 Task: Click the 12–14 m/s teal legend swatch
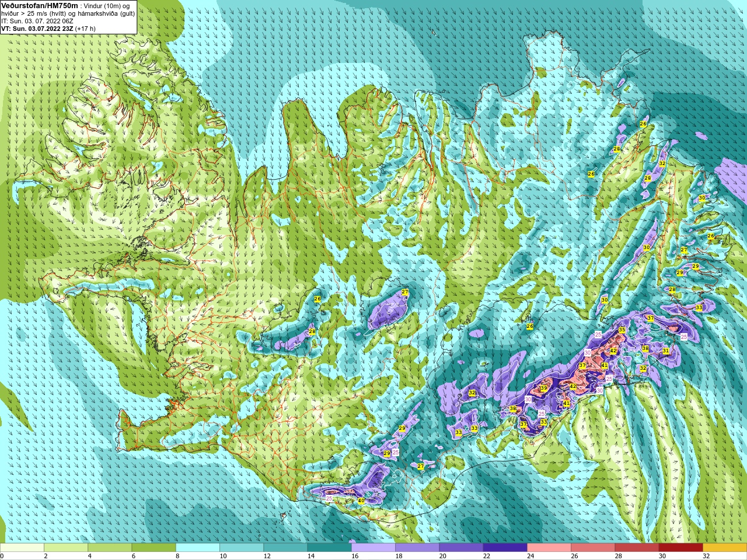click(285, 548)
